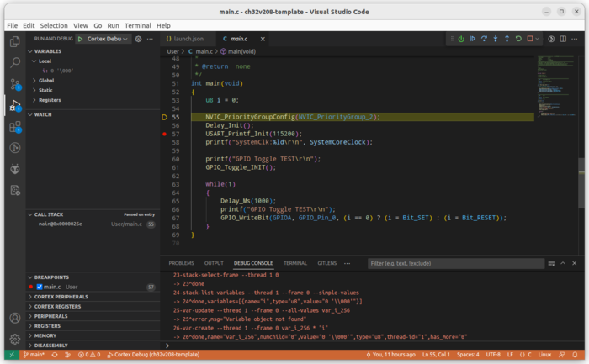Open the Source Control view
Screen dimensions: 589x364
tap(15, 84)
